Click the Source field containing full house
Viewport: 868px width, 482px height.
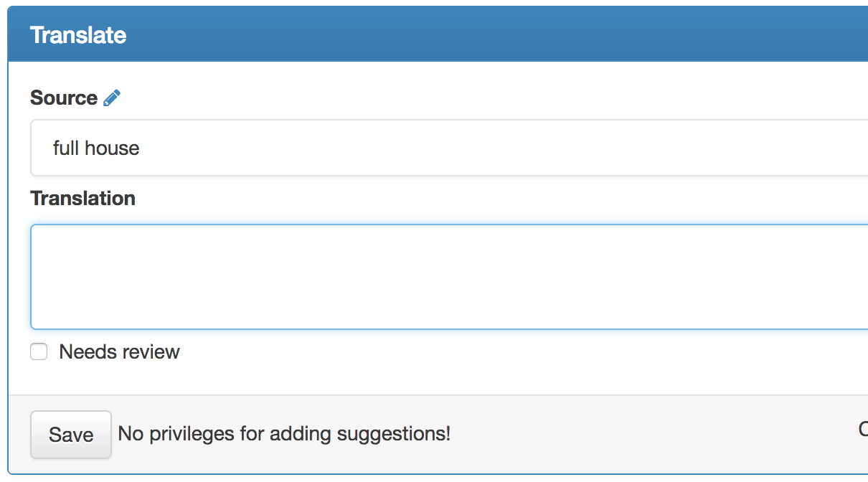click(448, 148)
